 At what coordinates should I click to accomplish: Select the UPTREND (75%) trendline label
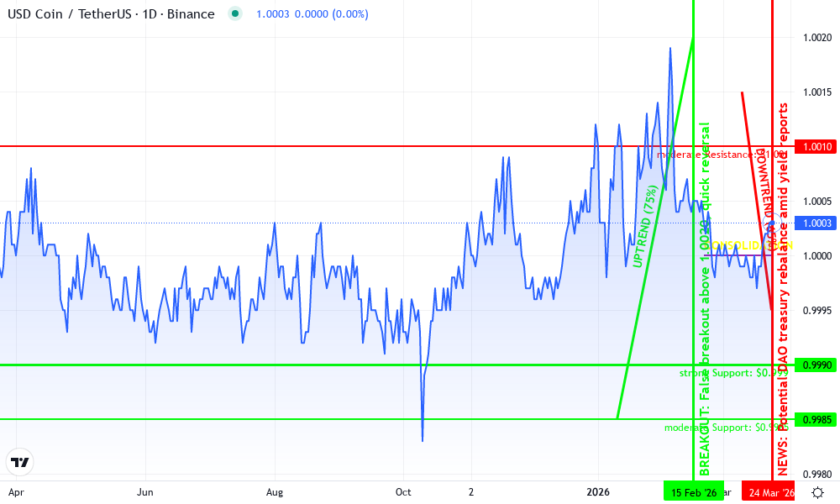pyautogui.click(x=645, y=226)
